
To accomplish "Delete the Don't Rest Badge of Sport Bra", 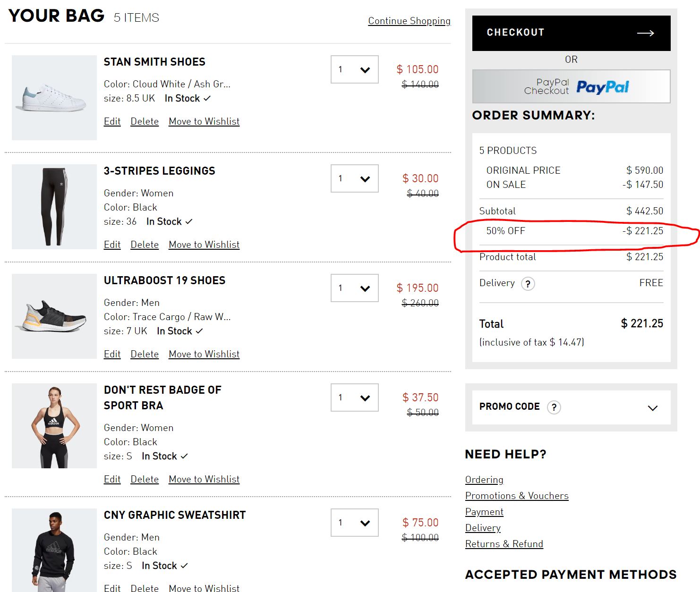I will point(145,479).
